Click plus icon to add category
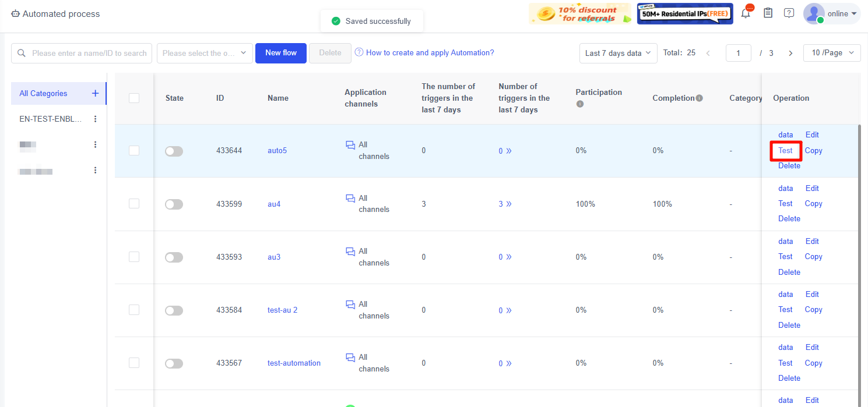The width and height of the screenshot is (868, 407). coord(96,93)
